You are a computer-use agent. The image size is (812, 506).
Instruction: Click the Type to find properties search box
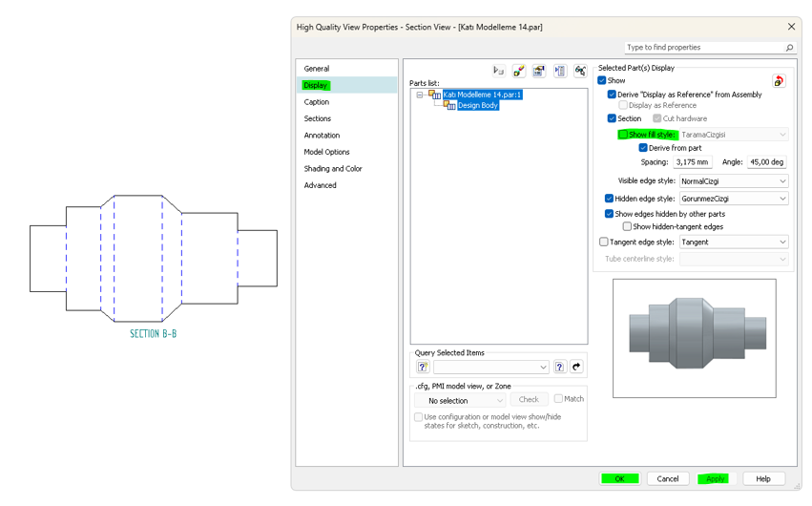(709, 47)
